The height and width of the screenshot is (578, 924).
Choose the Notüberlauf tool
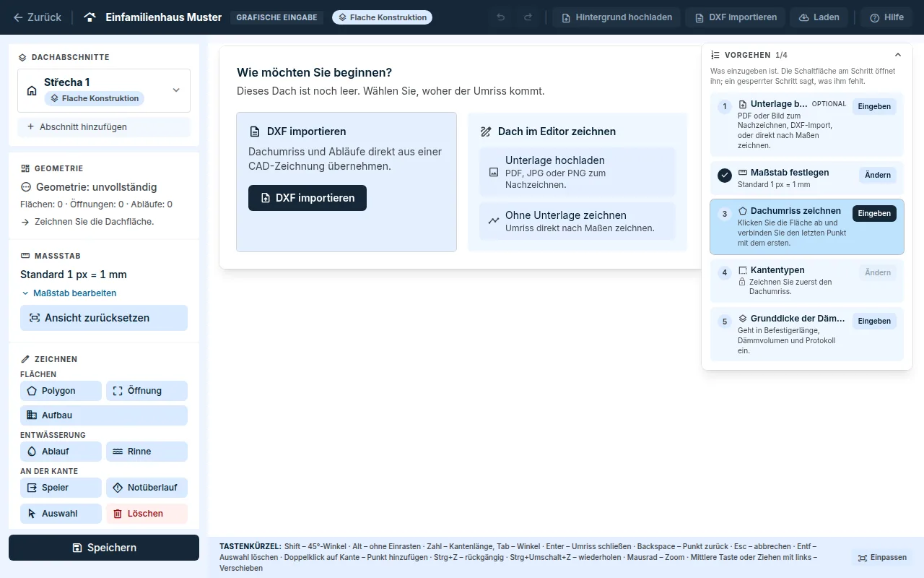click(x=147, y=488)
